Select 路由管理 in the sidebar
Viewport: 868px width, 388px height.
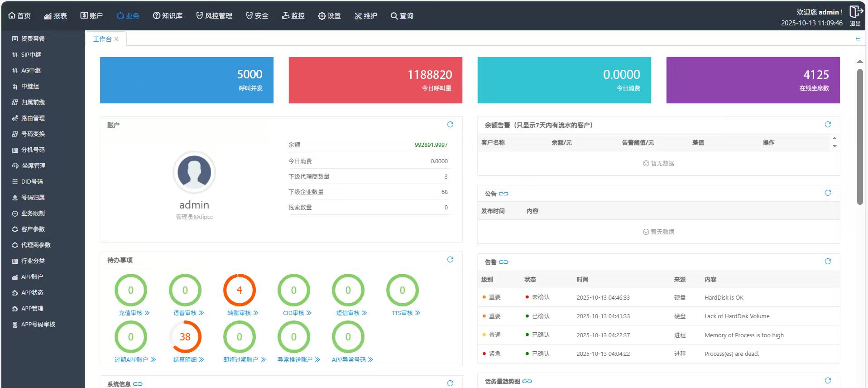[33, 118]
